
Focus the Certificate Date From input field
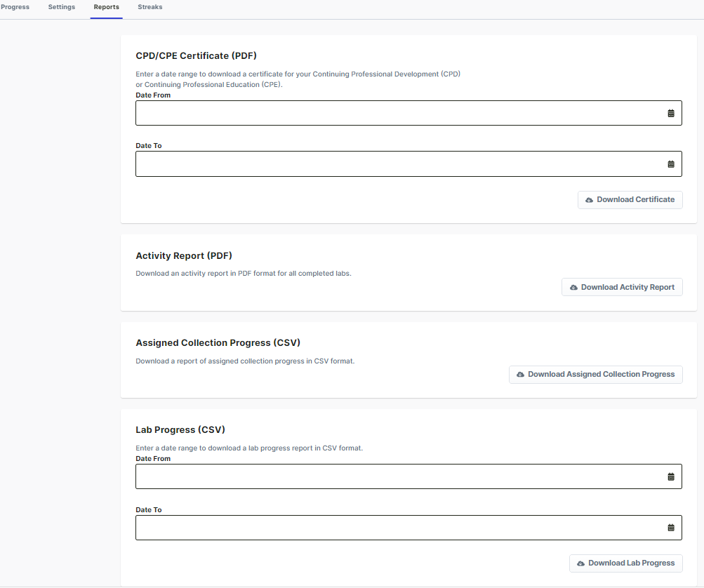pyautogui.click(x=393, y=113)
